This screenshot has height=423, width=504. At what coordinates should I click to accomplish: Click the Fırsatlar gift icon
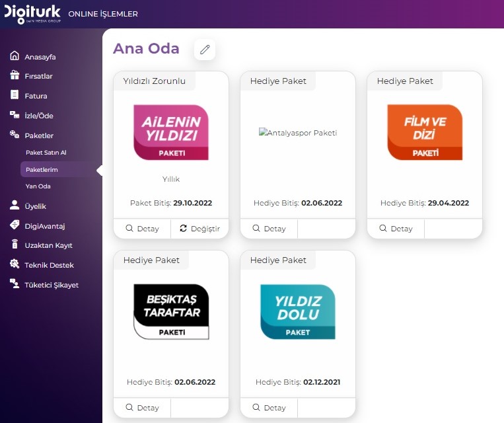(15, 75)
